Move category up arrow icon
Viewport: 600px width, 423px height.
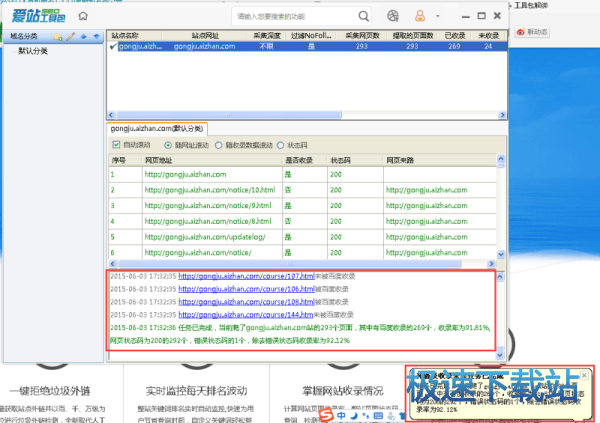pyautogui.click(x=83, y=37)
